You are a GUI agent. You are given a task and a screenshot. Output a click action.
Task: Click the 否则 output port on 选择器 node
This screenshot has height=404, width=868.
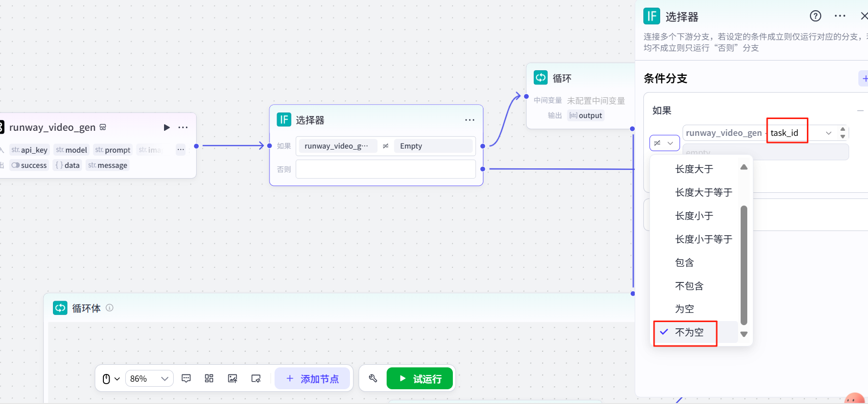(x=483, y=169)
